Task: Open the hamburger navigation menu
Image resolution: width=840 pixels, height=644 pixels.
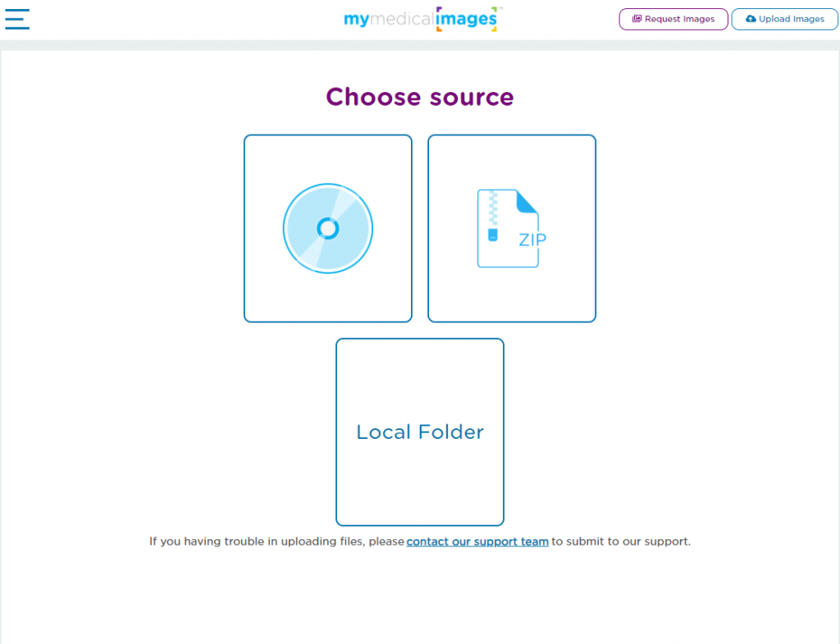Action: coord(17,19)
